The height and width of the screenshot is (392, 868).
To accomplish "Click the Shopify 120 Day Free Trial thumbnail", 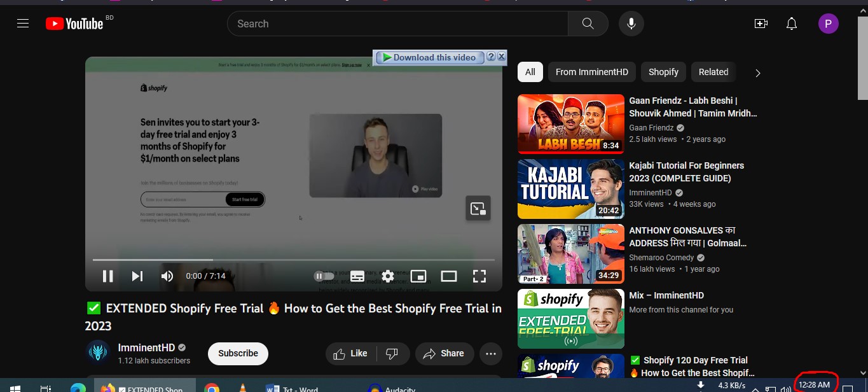I will click(x=571, y=367).
